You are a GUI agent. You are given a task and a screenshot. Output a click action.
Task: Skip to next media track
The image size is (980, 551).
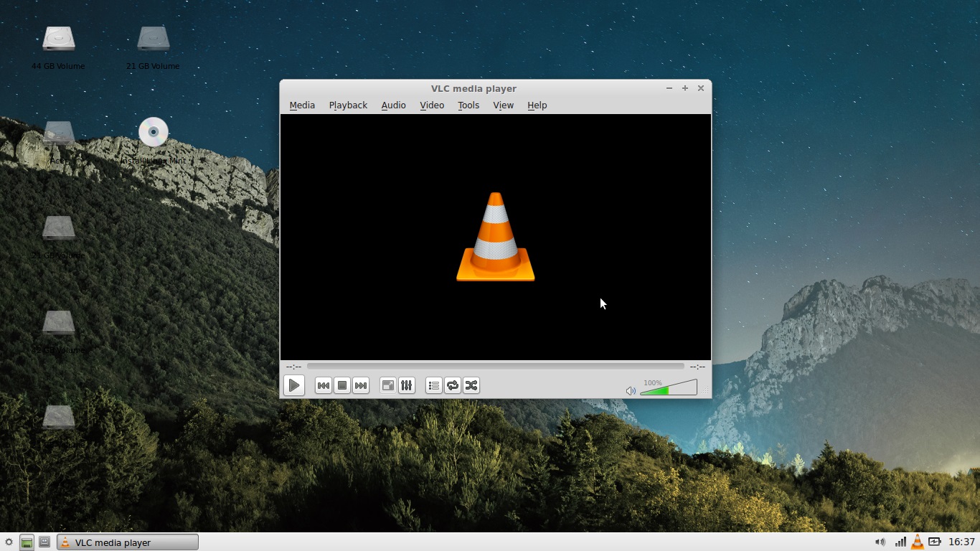361,385
